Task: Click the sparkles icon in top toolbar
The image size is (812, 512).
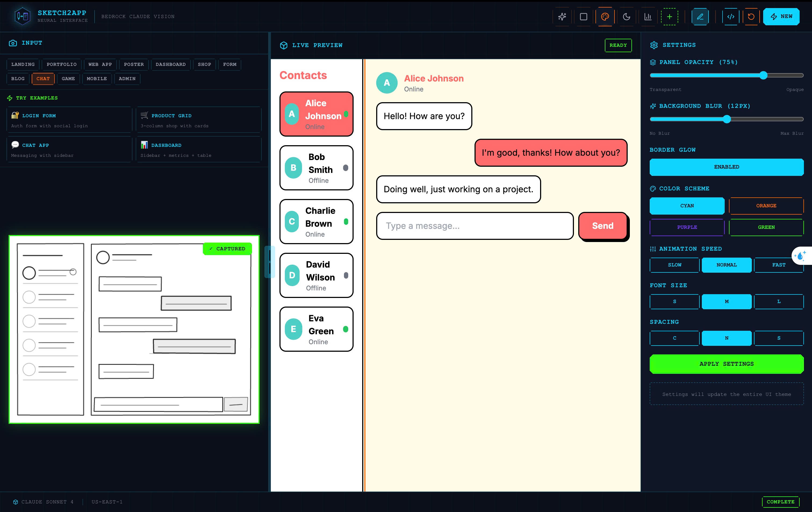Action: (x=562, y=17)
